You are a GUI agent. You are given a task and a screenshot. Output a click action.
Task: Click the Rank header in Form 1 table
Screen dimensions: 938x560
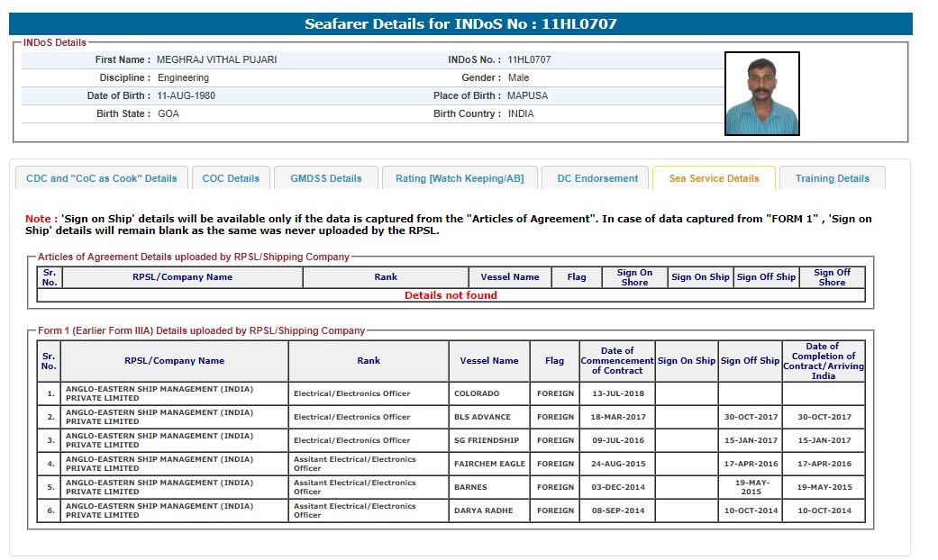tap(369, 361)
